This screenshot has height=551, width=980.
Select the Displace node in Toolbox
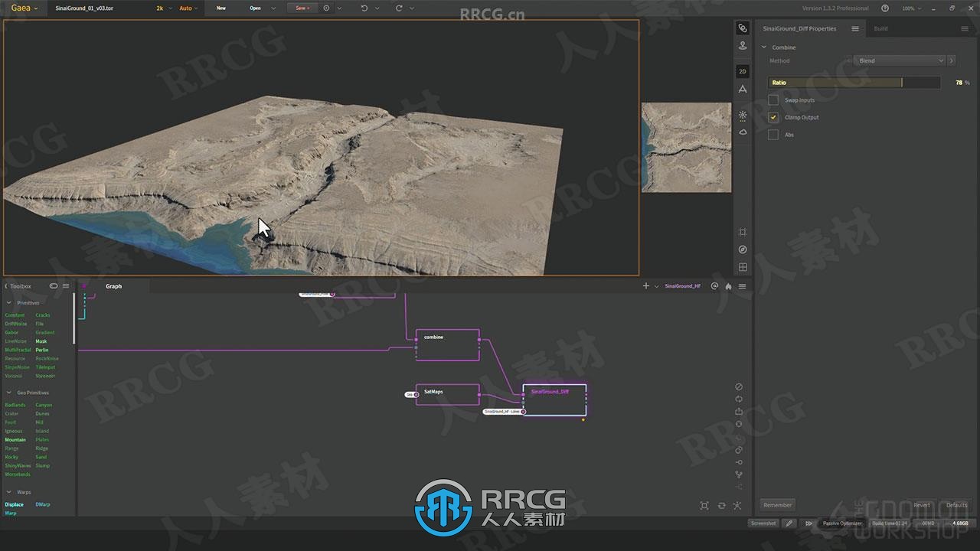(15, 504)
